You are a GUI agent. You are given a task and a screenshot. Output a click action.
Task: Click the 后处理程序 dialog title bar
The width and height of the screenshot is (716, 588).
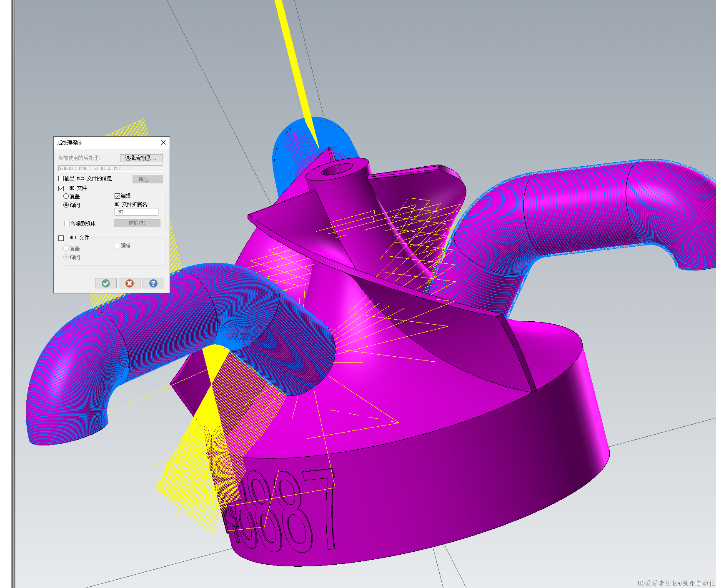[x=104, y=143]
